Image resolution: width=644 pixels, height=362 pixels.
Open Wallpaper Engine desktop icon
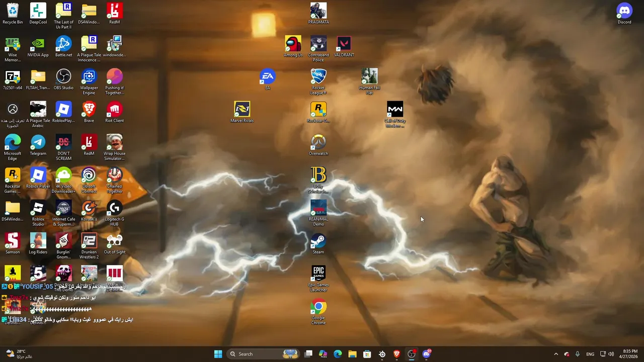89,82
